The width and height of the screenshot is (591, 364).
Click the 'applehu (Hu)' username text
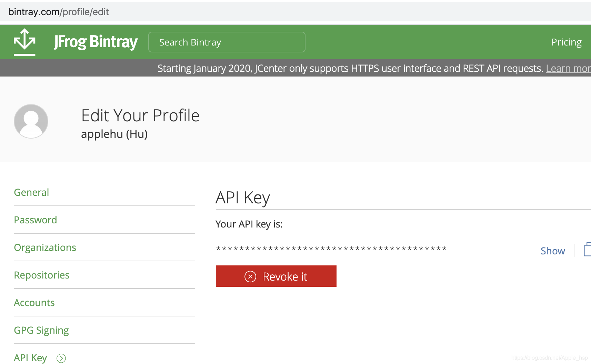pyautogui.click(x=114, y=134)
